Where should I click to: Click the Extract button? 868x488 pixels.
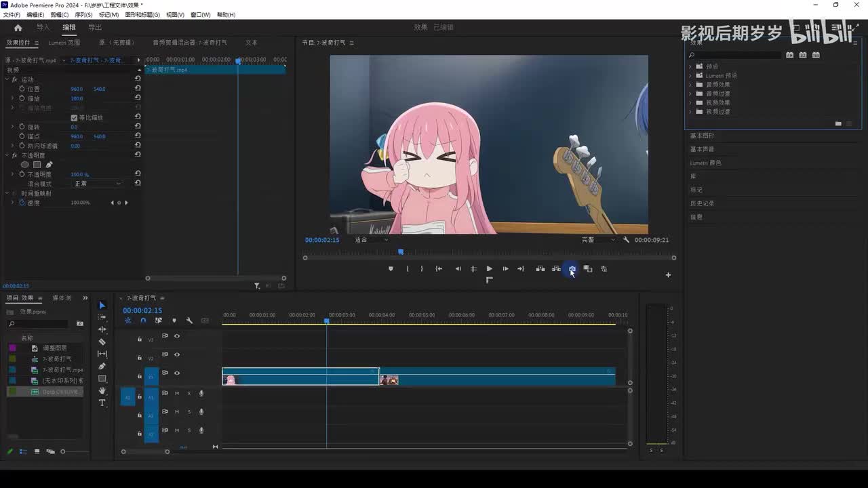click(x=556, y=269)
